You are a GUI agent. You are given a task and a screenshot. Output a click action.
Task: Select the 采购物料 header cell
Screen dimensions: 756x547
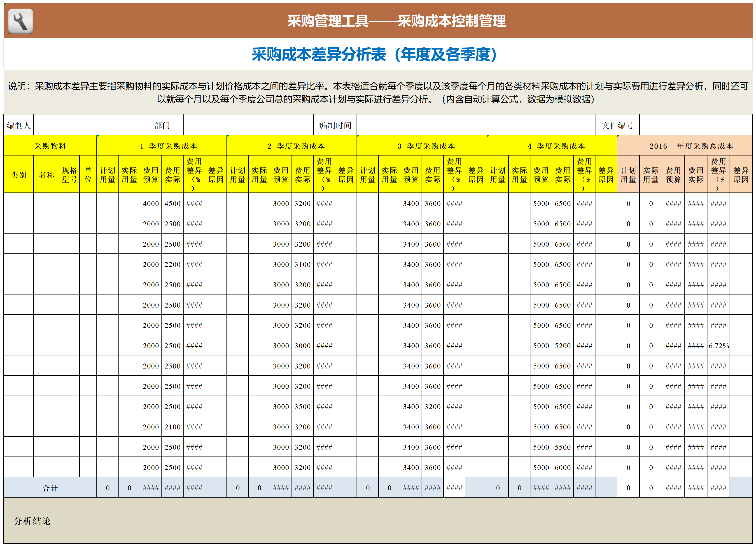[50, 146]
